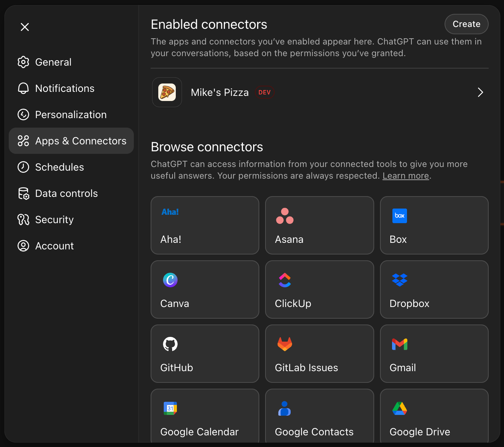Select the Security settings tab

[54, 220]
